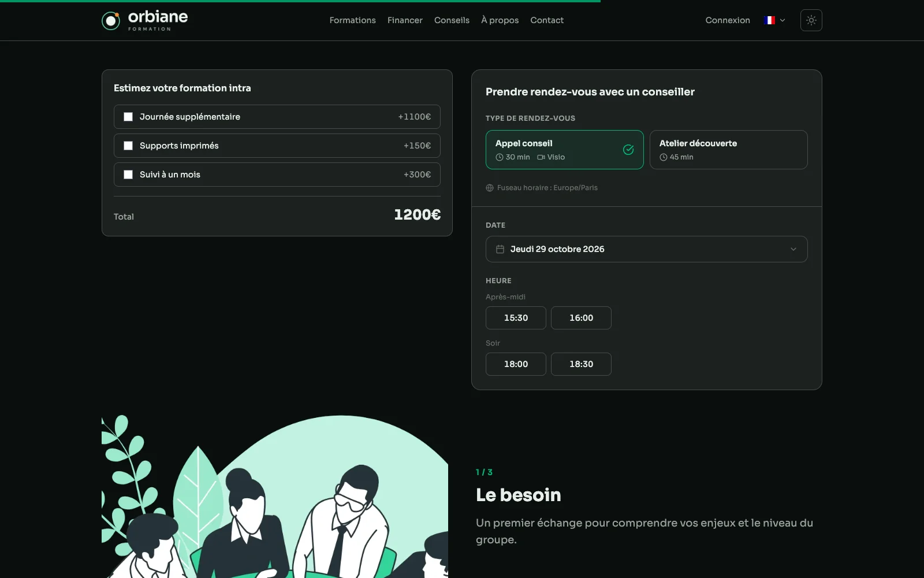The width and height of the screenshot is (924, 578).
Task: Go to the Financer menu item
Action: click(405, 20)
